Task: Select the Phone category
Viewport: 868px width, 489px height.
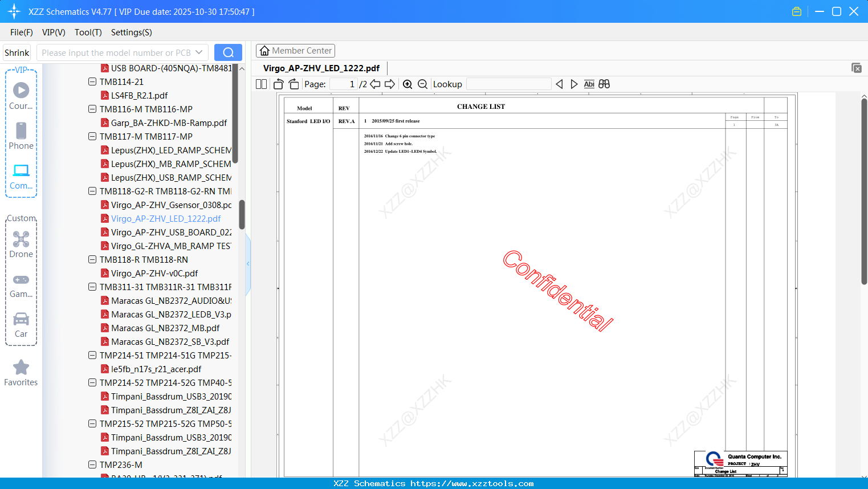Action: (21, 136)
